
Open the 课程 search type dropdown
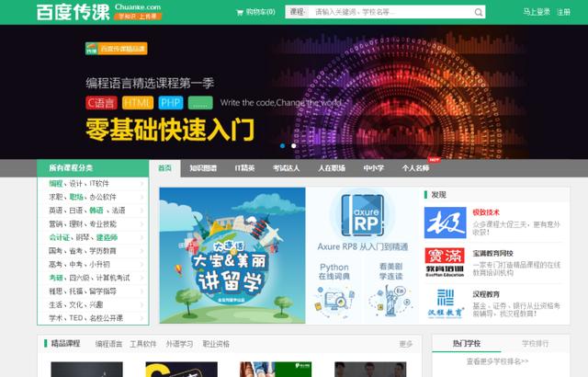[x=298, y=12]
